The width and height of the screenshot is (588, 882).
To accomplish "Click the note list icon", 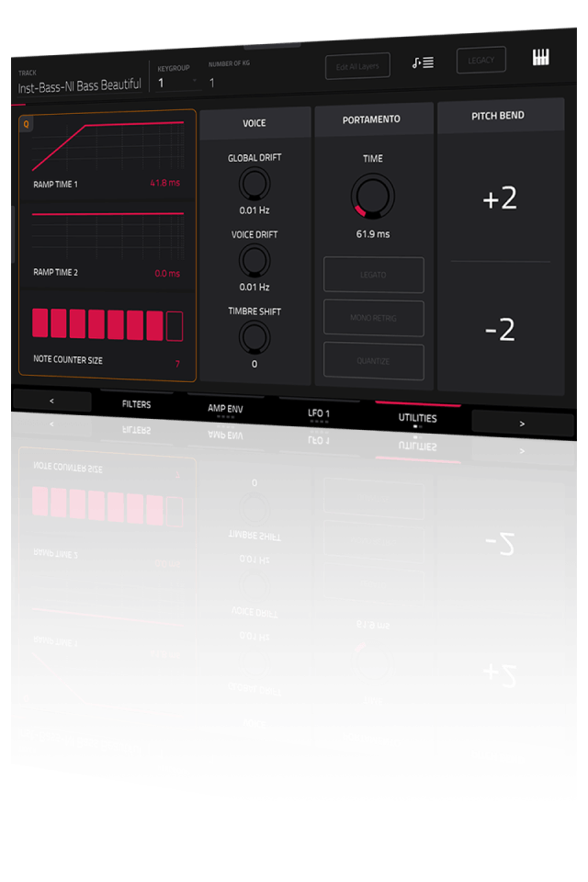I will pos(423,62).
